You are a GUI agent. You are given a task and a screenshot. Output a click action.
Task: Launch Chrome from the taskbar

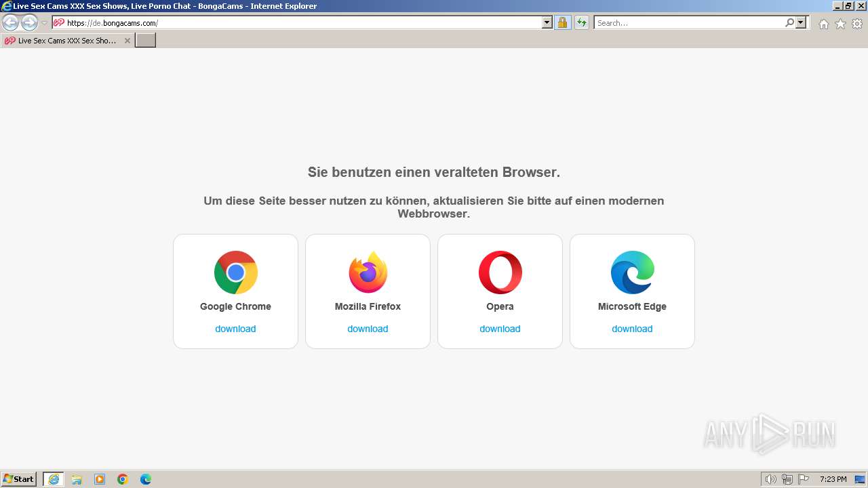coord(123,479)
